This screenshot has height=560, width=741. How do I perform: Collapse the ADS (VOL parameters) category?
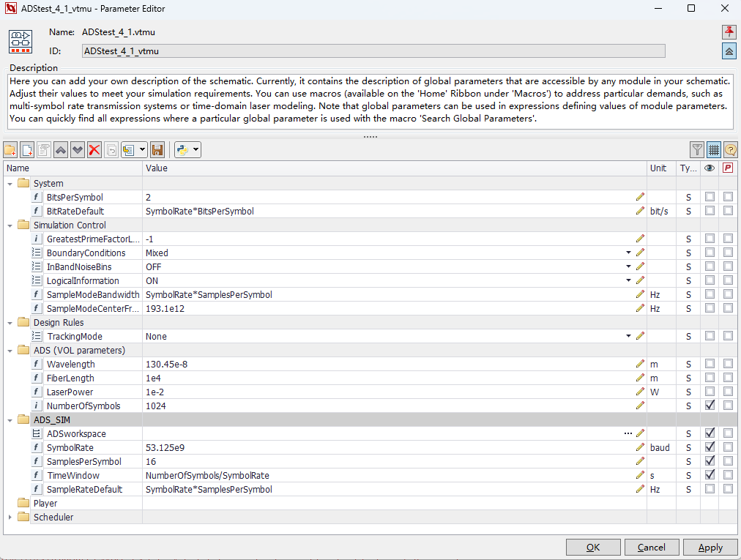click(x=10, y=351)
